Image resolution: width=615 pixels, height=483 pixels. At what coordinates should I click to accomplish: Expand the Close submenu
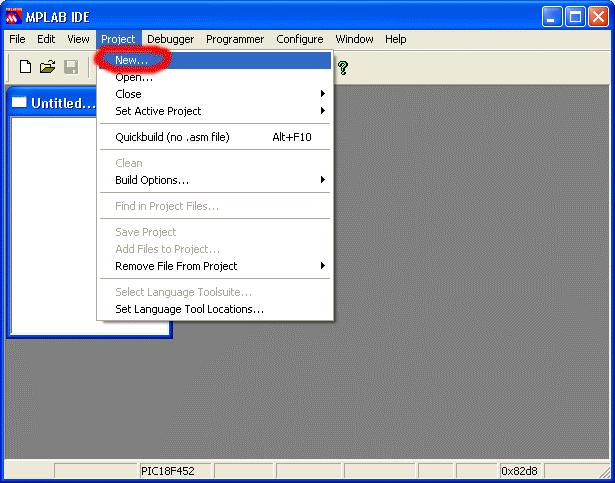point(215,94)
